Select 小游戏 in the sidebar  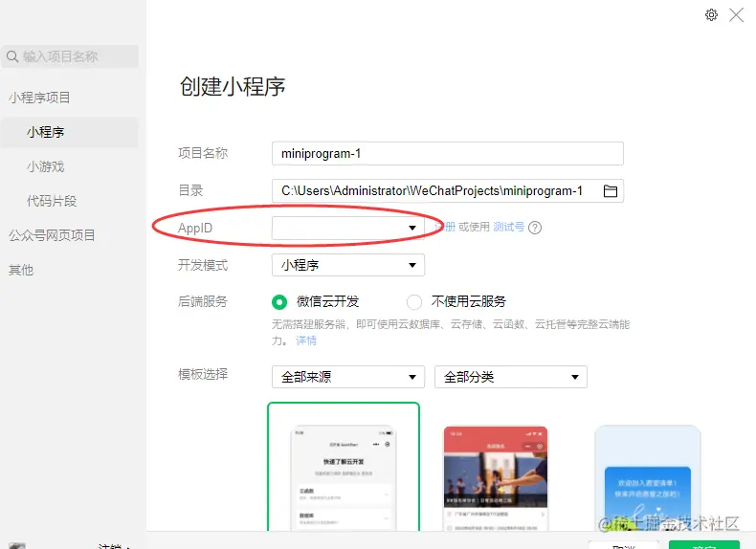pyautogui.click(x=46, y=166)
